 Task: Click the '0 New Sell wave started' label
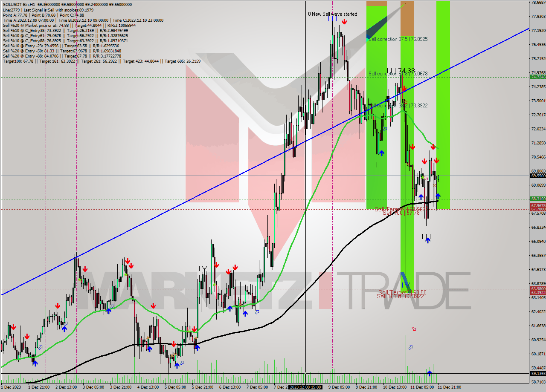[333, 14]
